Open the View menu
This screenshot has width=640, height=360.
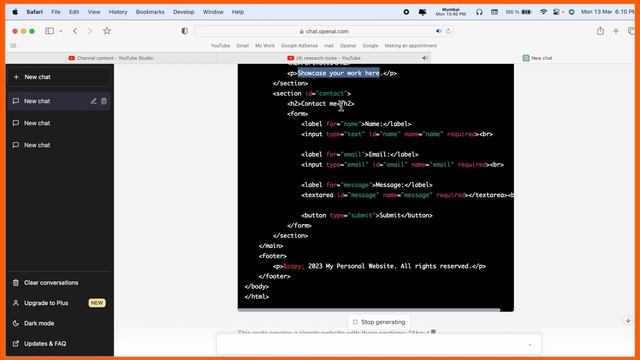(94, 12)
